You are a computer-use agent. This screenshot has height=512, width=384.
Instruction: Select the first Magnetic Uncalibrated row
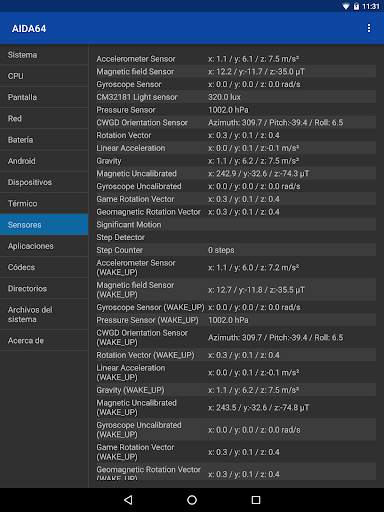click(x=236, y=174)
